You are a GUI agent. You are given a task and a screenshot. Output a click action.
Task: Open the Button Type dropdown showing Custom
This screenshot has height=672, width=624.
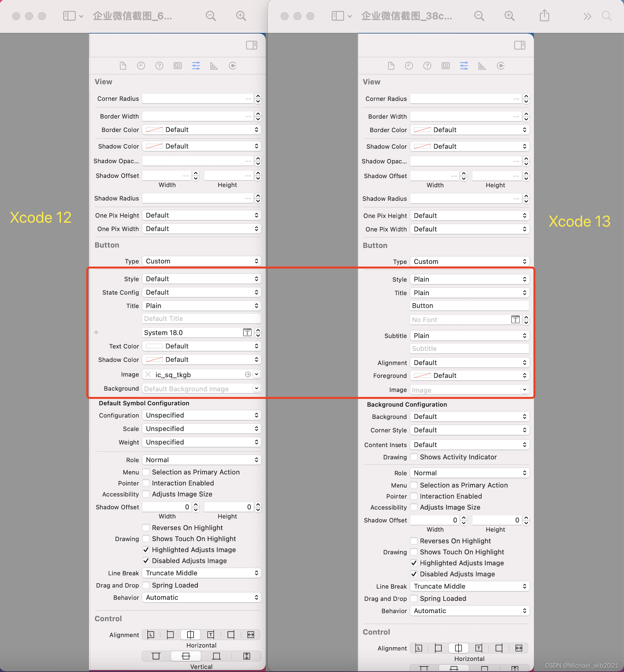(201, 261)
